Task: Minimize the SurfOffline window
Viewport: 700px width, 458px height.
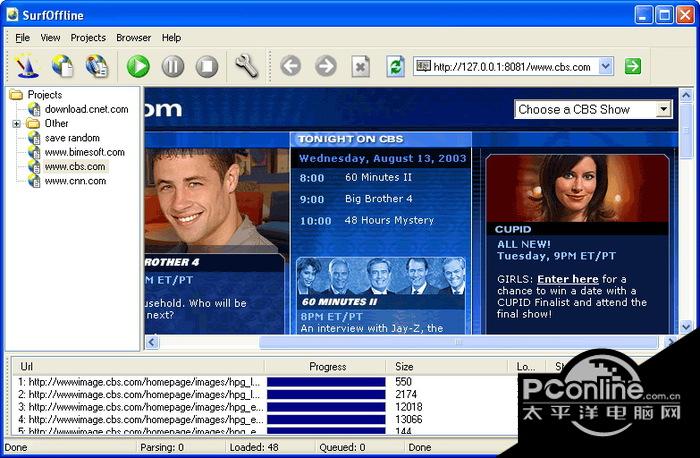Action: [x=643, y=15]
